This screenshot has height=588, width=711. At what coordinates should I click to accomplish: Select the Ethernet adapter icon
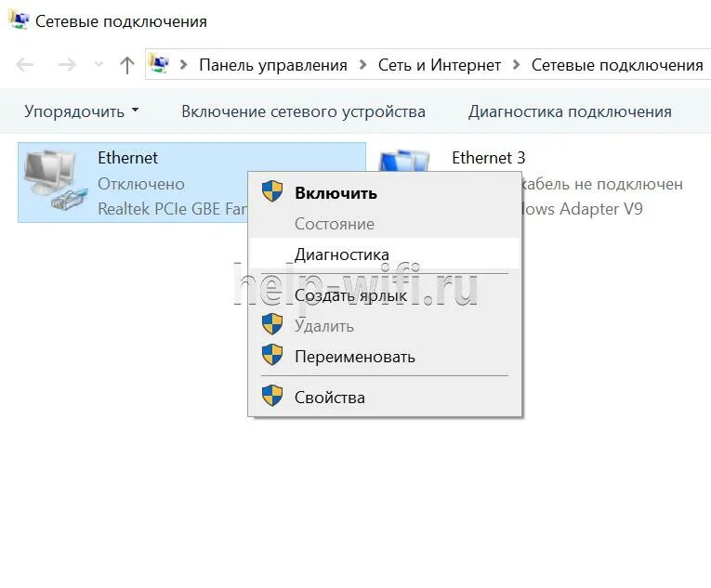click(x=56, y=181)
